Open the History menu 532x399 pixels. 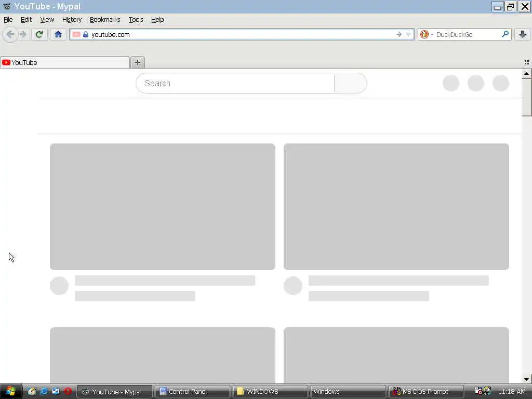click(x=72, y=20)
